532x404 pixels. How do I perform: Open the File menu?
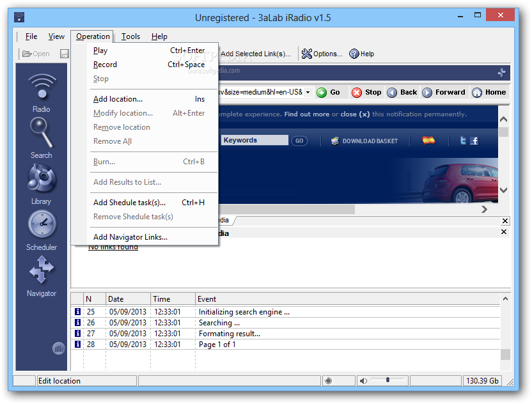click(31, 36)
